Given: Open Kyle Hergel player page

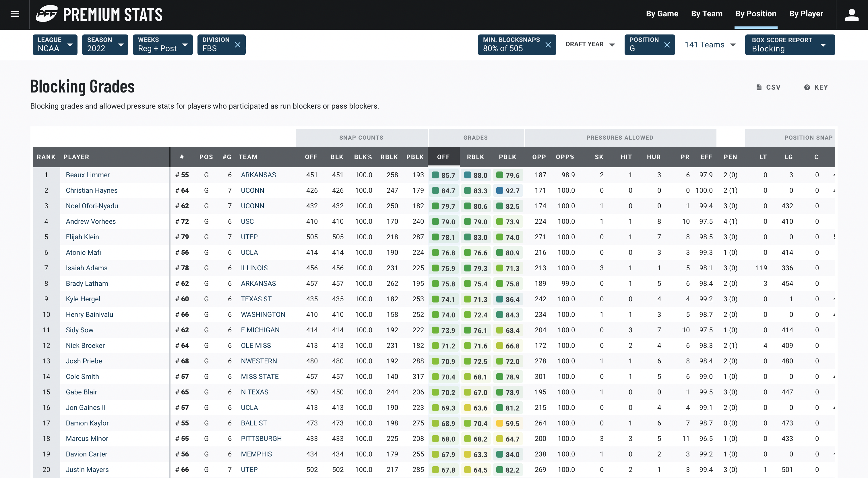Looking at the screenshot, I should click(83, 299).
